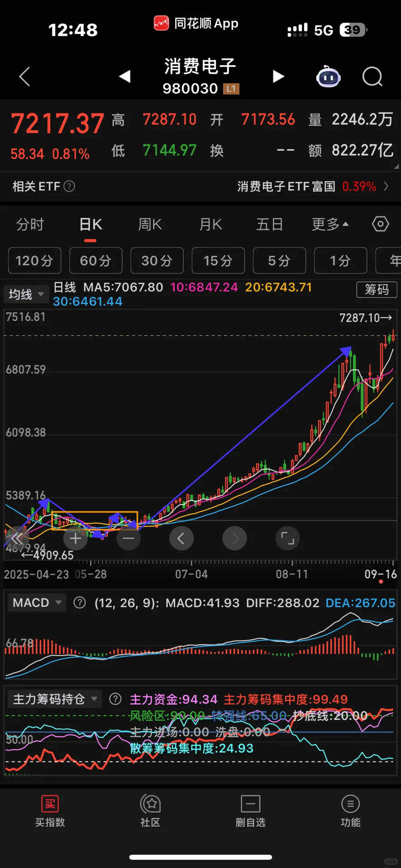
Task: Open 功能 menu in bottom bar
Action: [x=350, y=811]
